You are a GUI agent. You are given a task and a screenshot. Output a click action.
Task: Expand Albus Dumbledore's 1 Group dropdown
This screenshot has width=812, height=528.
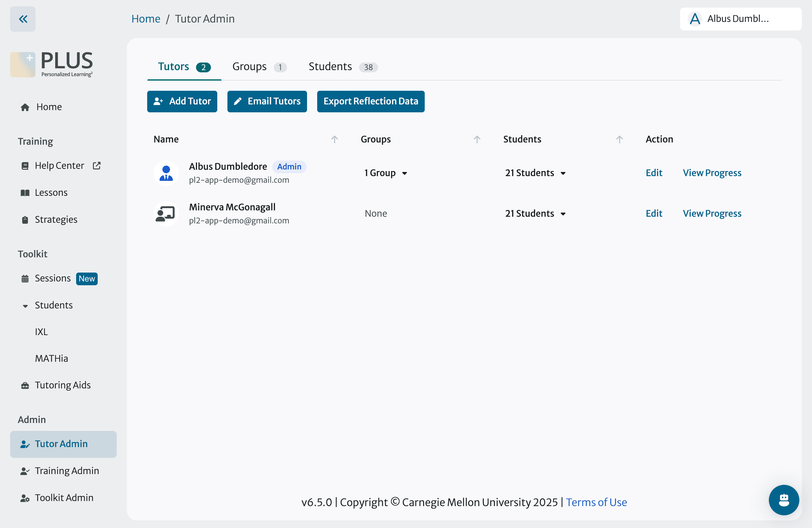385,173
